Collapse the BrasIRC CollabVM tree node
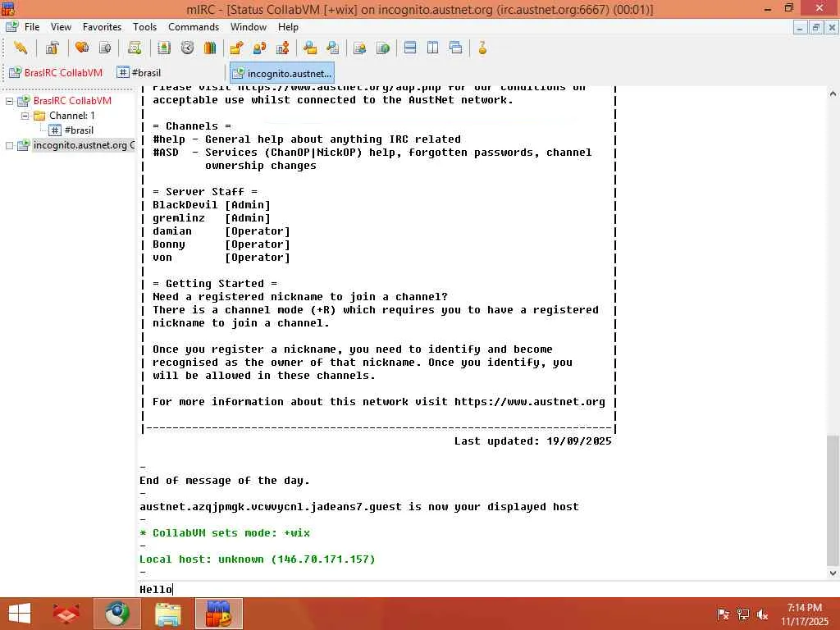This screenshot has height=630, width=840. pyautogui.click(x=9, y=101)
